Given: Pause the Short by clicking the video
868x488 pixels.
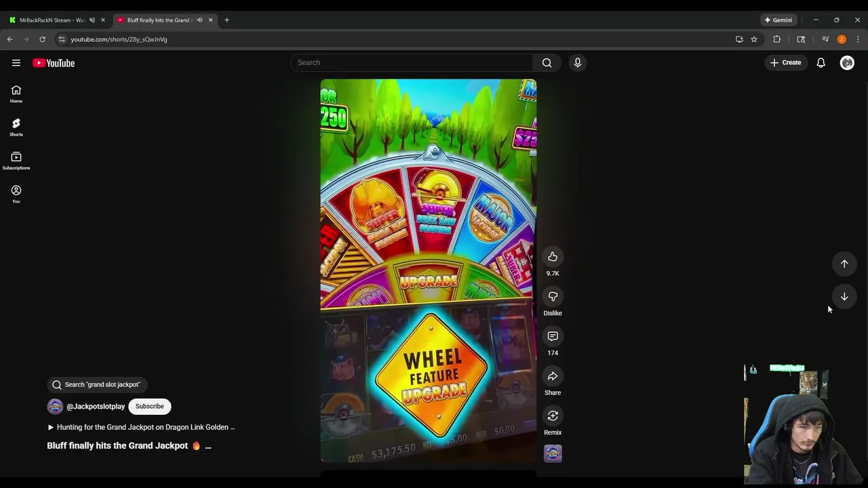Looking at the screenshot, I should pos(429,271).
